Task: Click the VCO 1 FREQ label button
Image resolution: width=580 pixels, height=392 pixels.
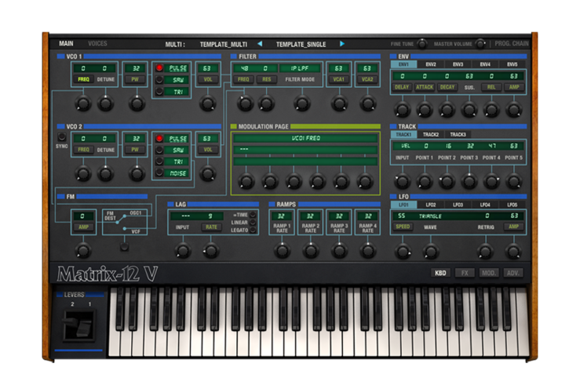Action: (84, 79)
